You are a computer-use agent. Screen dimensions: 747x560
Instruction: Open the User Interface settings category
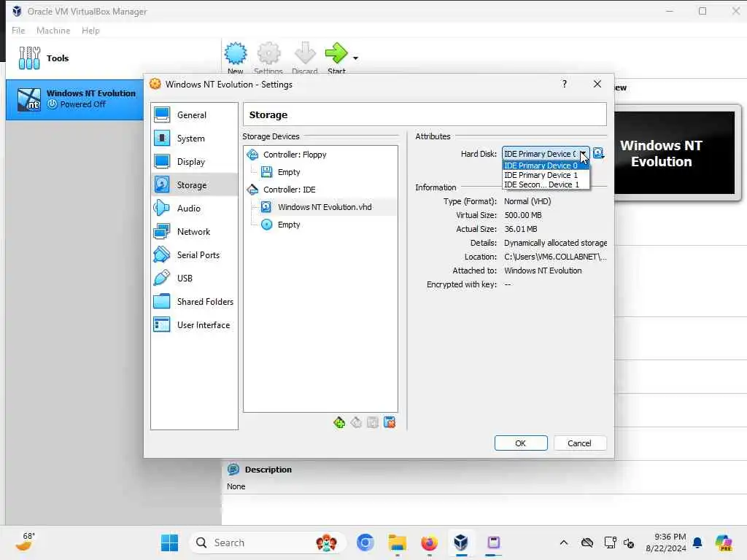[x=194, y=324]
